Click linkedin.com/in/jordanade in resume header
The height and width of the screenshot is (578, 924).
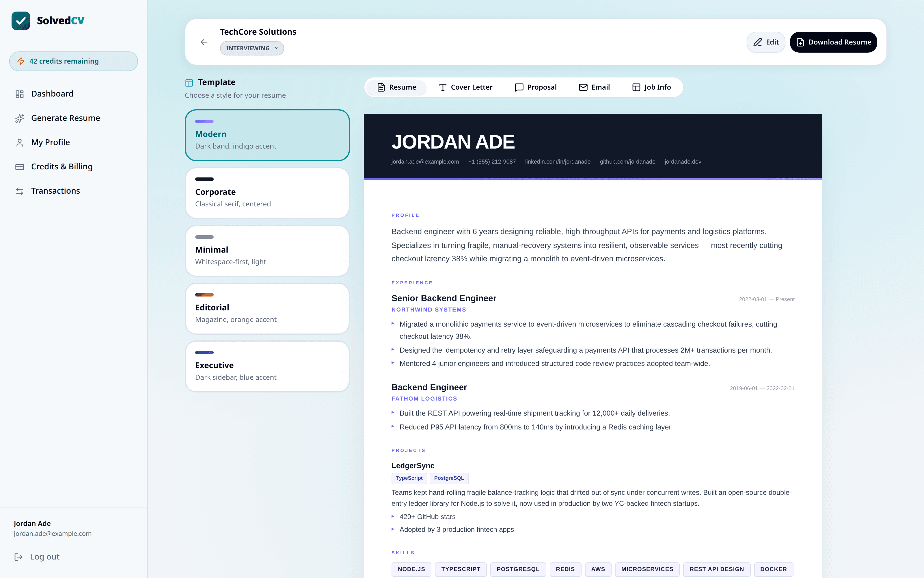pos(558,162)
